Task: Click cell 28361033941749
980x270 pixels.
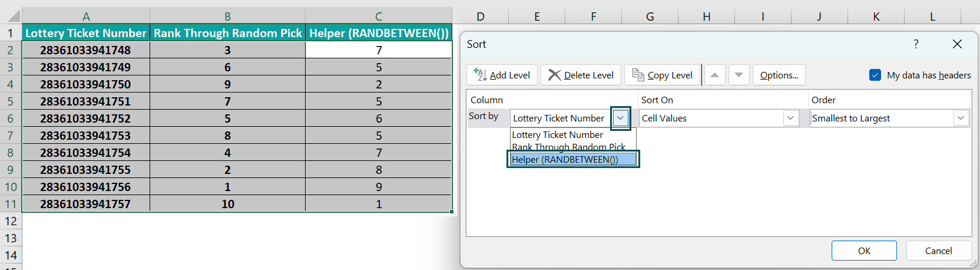Action: pos(86,67)
